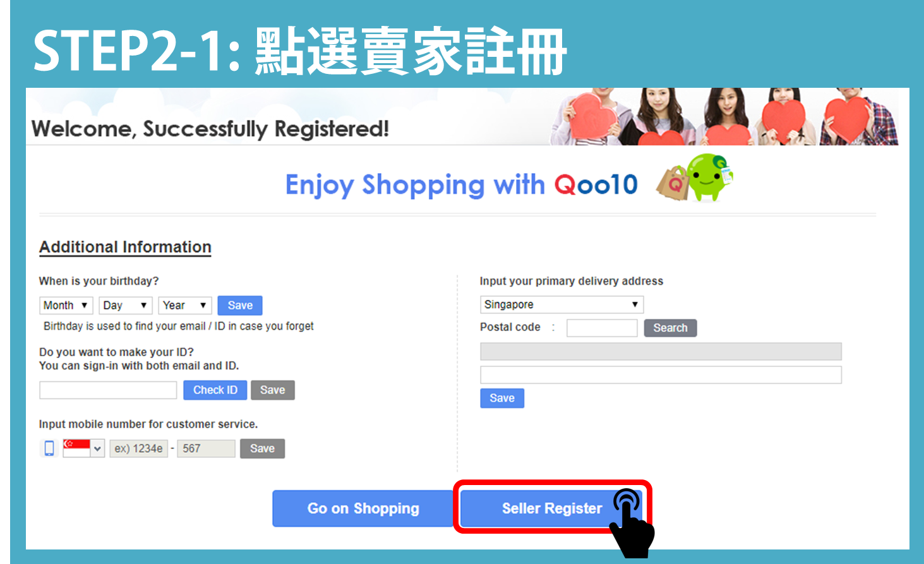Save the delivery address with blue Save button

[502, 399]
